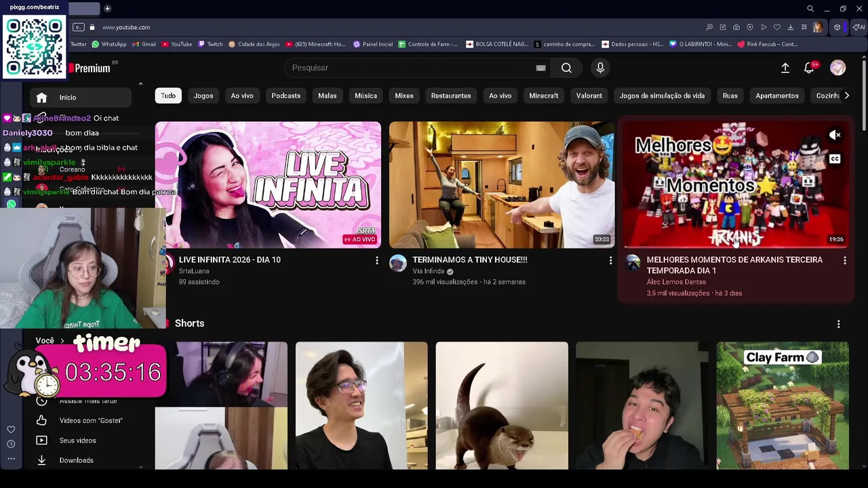The height and width of the screenshot is (488, 868).
Task: Click the browser edit page icon
Action: [x=723, y=27]
